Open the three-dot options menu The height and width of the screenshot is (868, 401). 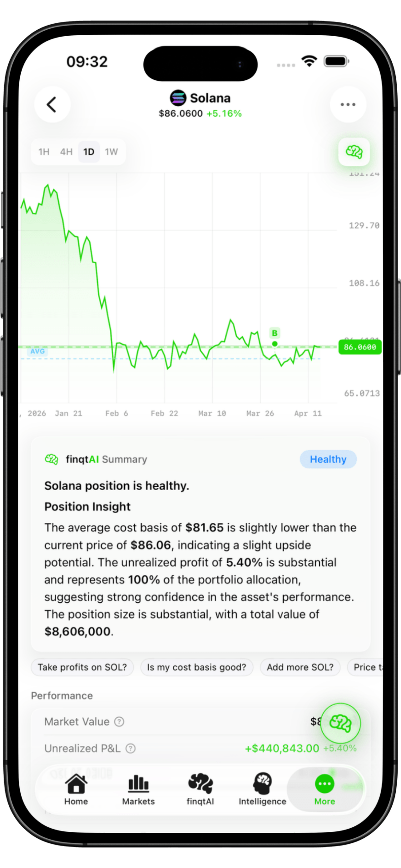pyautogui.click(x=348, y=104)
